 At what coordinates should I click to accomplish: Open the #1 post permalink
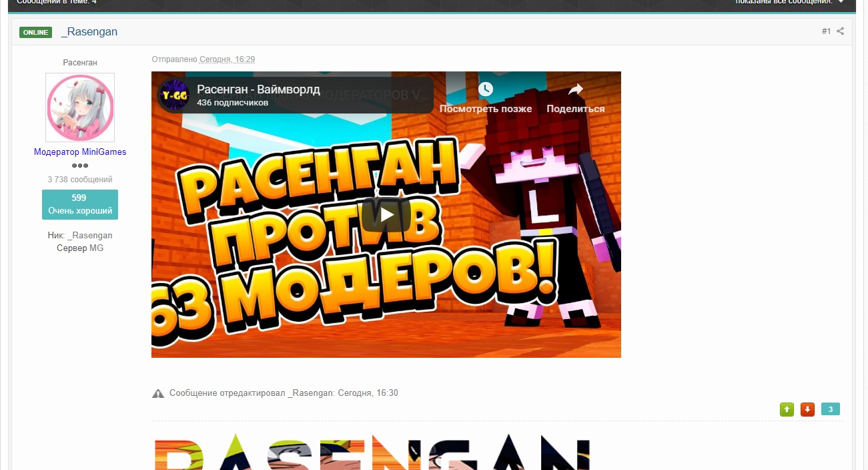[826, 31]
